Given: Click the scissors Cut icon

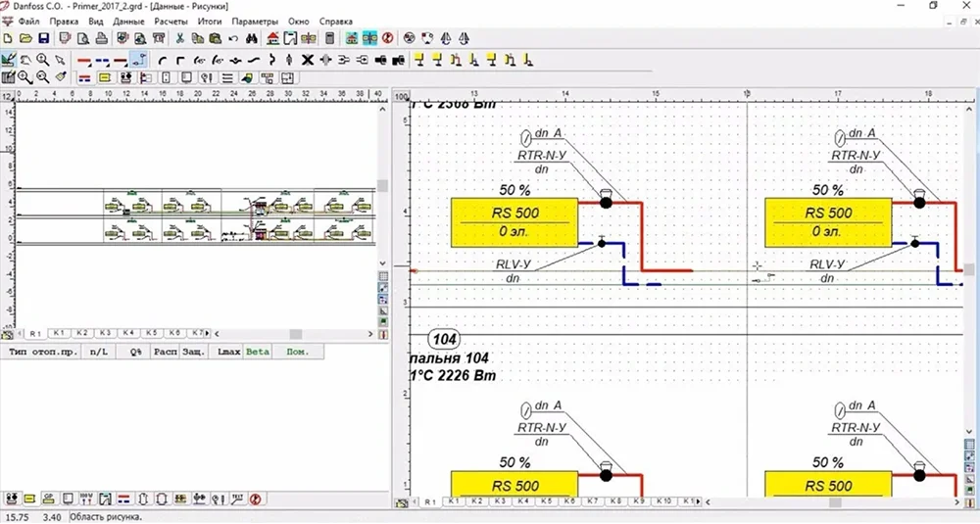Looking at the screenshot, I should tap(179, 39).
